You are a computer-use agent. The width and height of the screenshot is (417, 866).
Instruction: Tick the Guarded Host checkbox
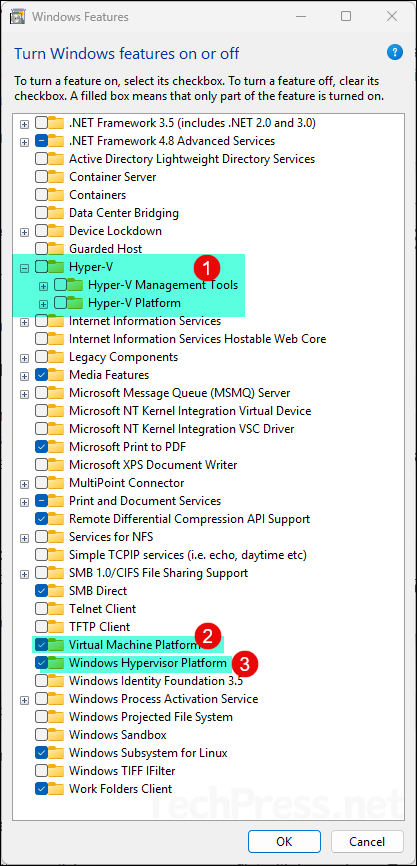tap(41, 249)
